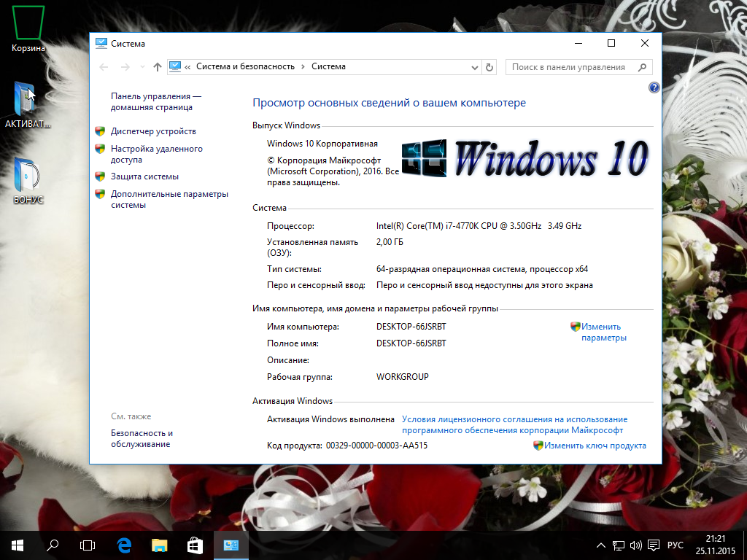This screenshot has height=560, width=747.
Task: Open the Action Center notifications icon
Action: click(x=654, y=545)
